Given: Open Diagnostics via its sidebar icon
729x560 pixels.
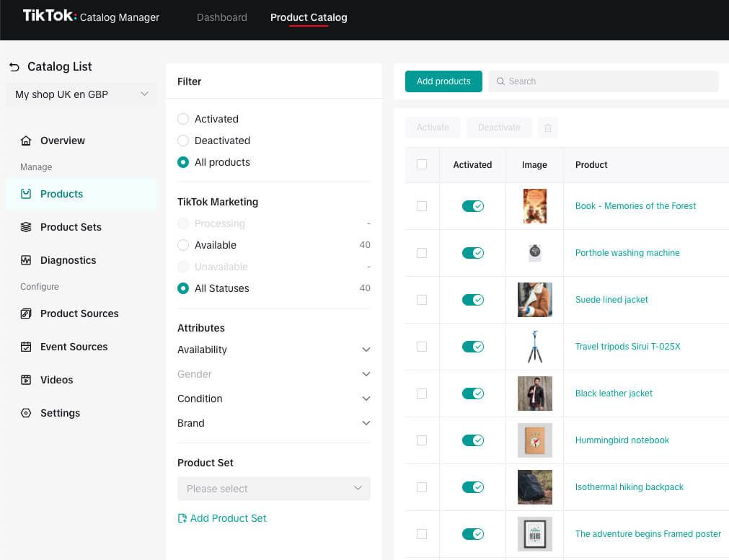Looking at the screenshot, I should point(26,260).
